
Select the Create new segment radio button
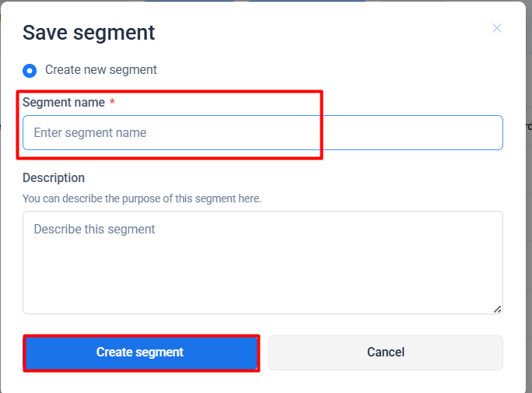(30, 70)
